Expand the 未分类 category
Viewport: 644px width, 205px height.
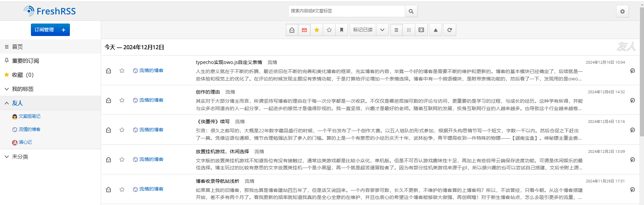coord(7,157)
